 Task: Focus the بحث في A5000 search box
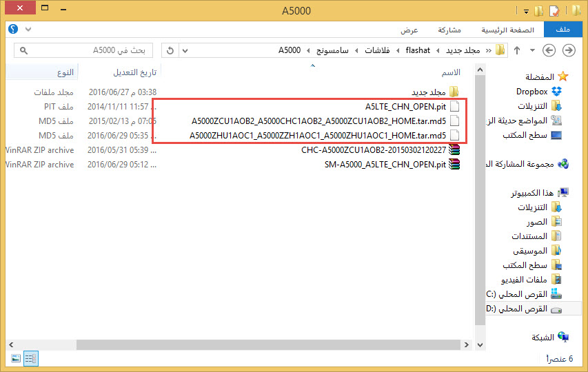(83, 50)
